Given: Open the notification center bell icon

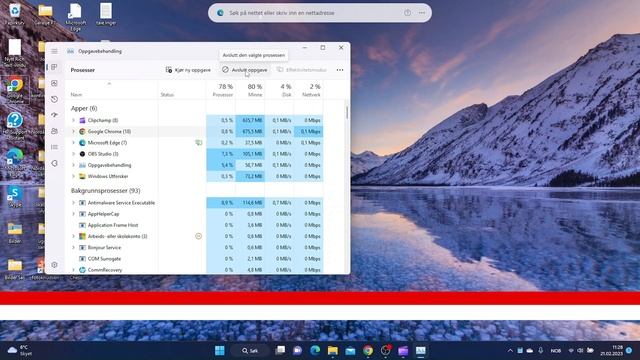Looking at the screenshot, I should (629, 351).
